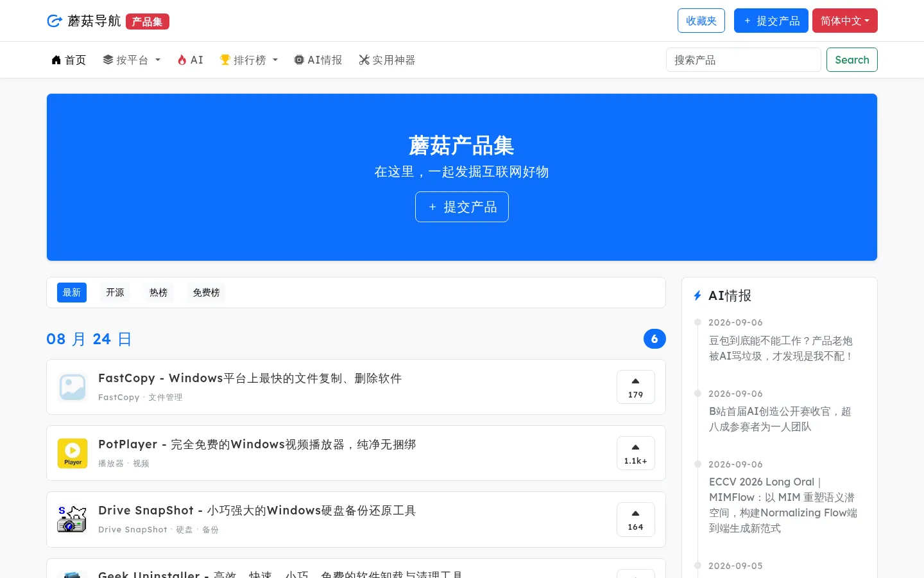Click the header 提交产品 button
Viewport: 924px width, 578px height.
pos(771,21)
